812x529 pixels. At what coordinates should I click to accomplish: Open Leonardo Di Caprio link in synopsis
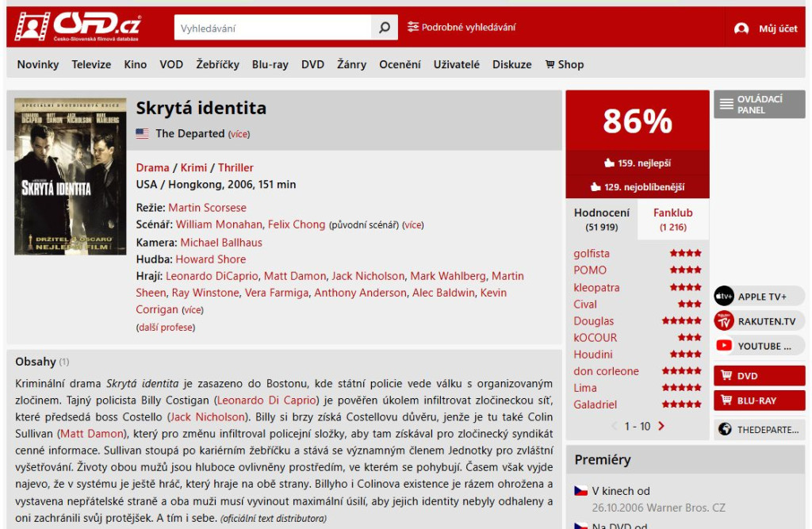[x=266, y=400]
